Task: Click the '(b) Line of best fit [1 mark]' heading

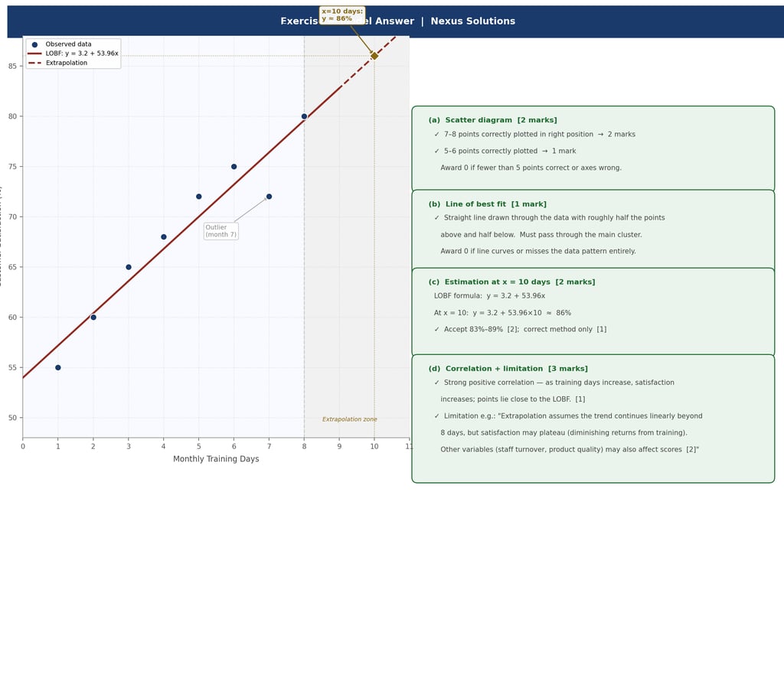Action: pyautogui.click(x=488, y=204)
